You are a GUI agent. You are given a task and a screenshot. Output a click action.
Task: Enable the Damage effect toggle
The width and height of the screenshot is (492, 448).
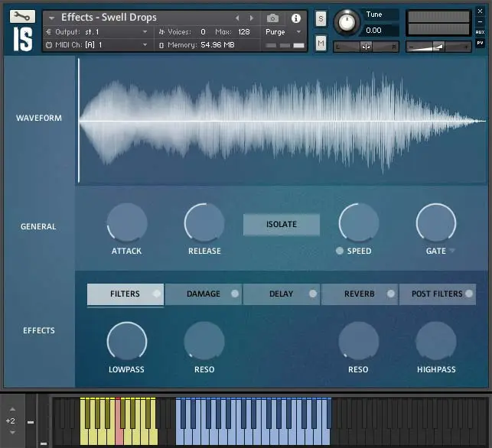[x=235, y=294]
